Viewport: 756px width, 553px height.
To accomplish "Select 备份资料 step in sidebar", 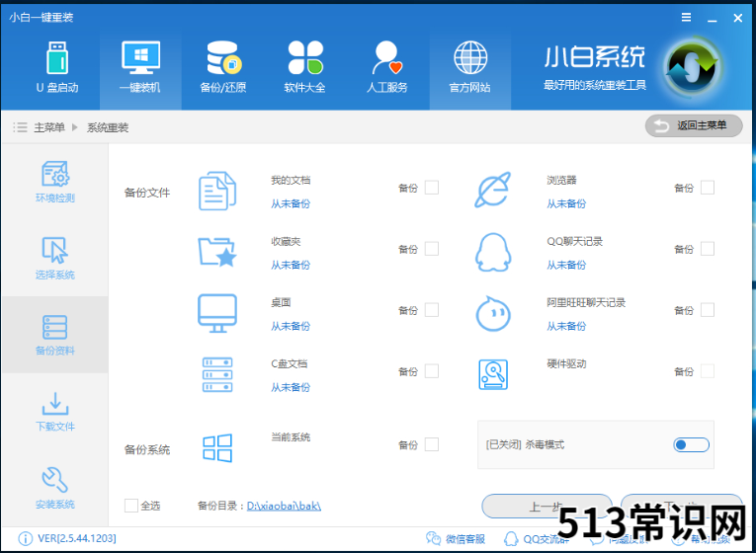I will (x=55, y=335).
